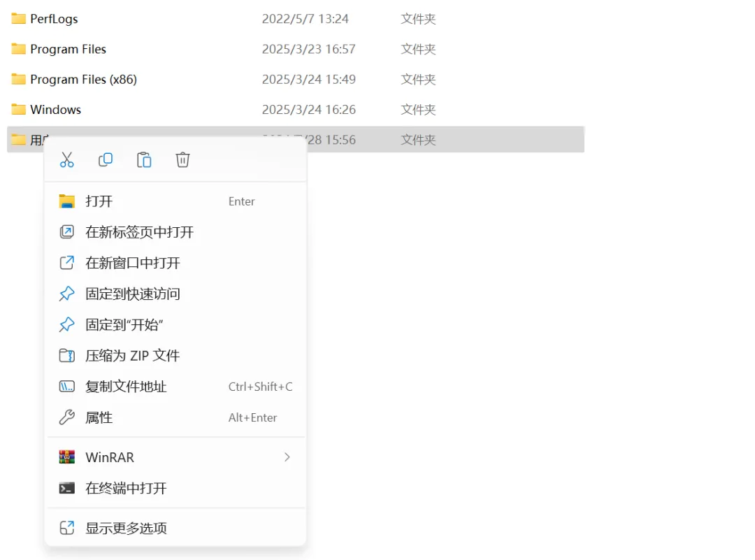Click the 复制文件地址 icon
Image resolution: width=755 pixels, height=560 pixels.
pos(66,386)
